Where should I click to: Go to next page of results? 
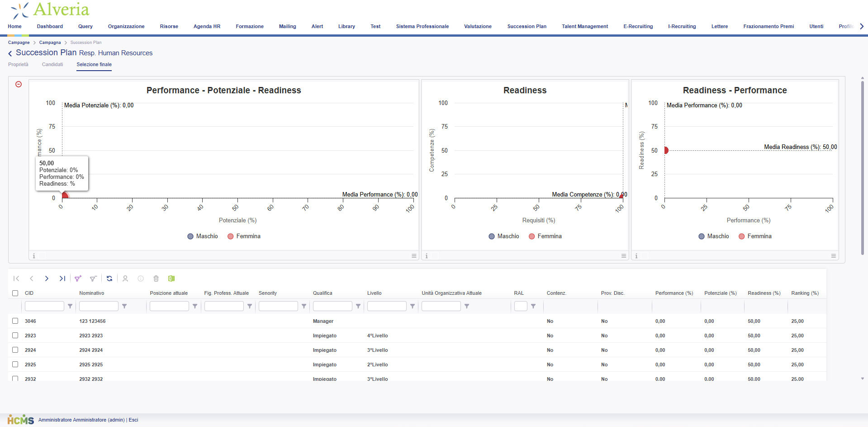(x=47, y=278)
